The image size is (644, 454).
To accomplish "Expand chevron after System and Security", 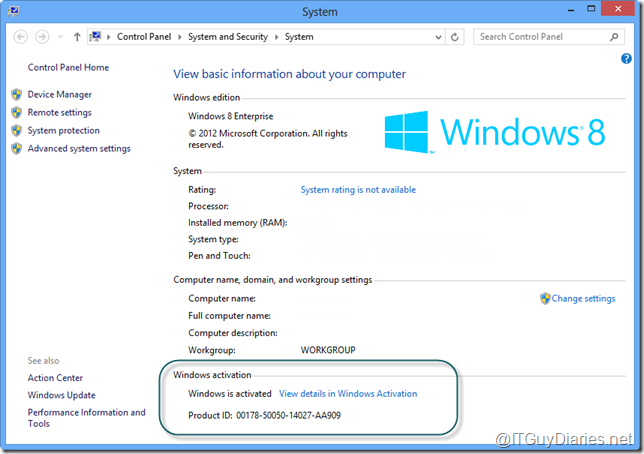I will point(276,37).
